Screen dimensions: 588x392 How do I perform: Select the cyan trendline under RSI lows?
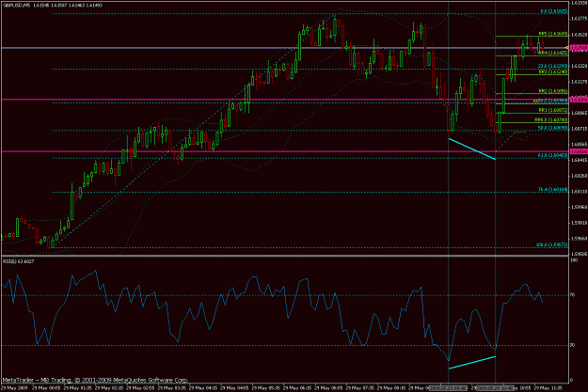[471, 363]
